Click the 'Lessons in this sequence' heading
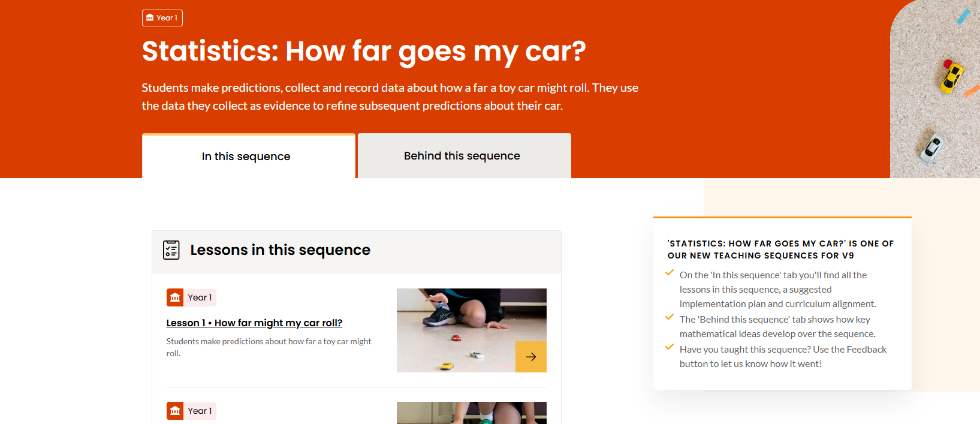Viewport: 980px width, 424px height. point(280,249)
